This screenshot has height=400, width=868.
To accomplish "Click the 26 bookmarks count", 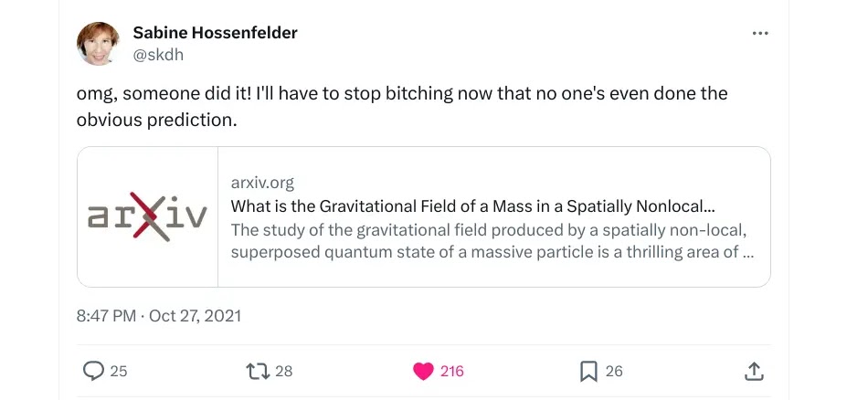I will coord(614,371).
